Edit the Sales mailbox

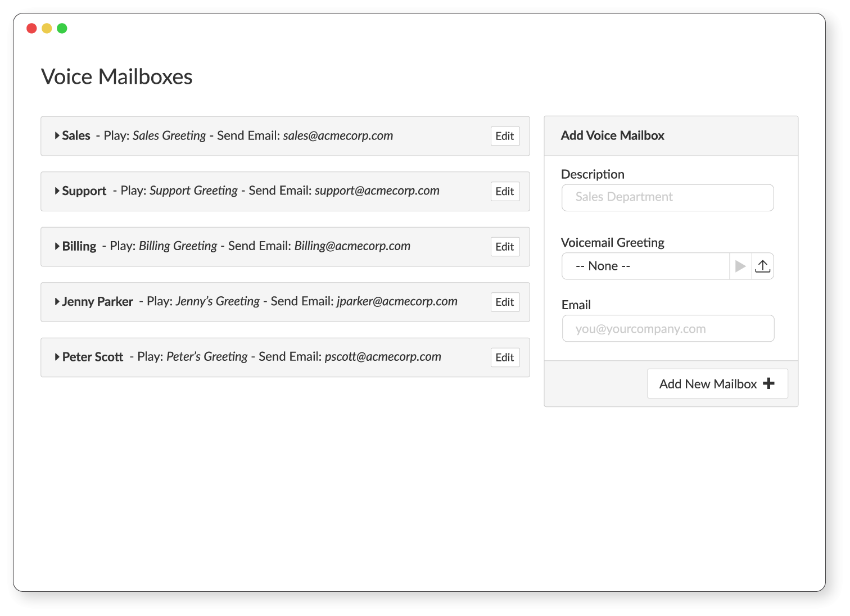504,136
